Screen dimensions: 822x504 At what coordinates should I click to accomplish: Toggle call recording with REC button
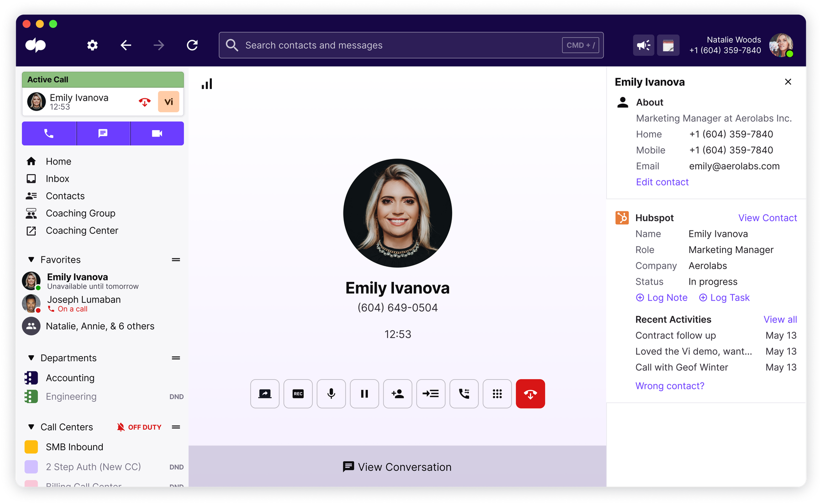coord(298,393)
